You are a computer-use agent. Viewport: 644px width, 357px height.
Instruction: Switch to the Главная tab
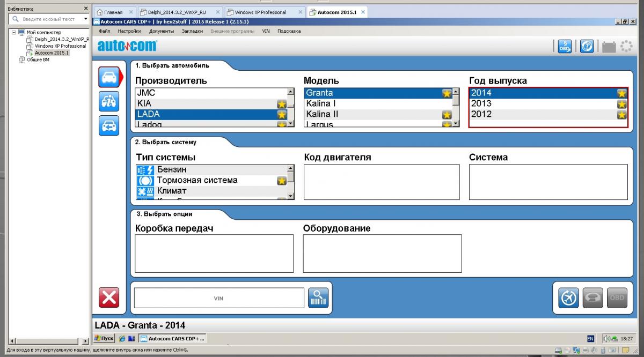click(114, 12)
